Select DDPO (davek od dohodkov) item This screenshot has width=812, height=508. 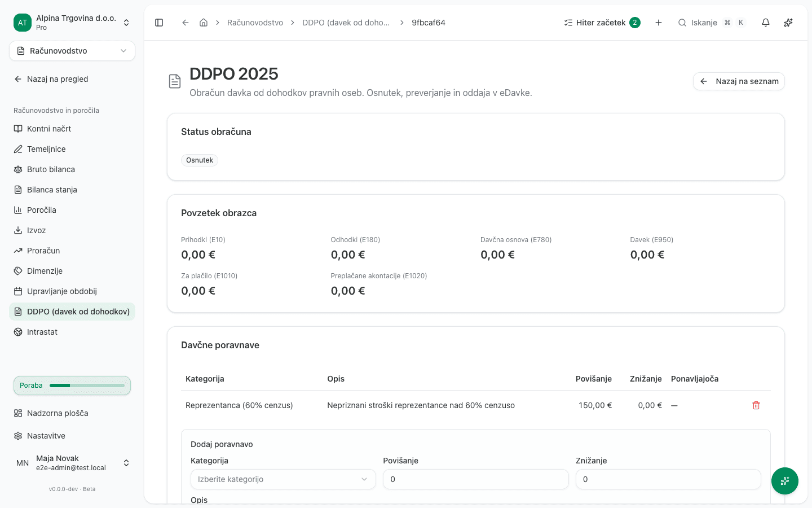coord(72,312)
